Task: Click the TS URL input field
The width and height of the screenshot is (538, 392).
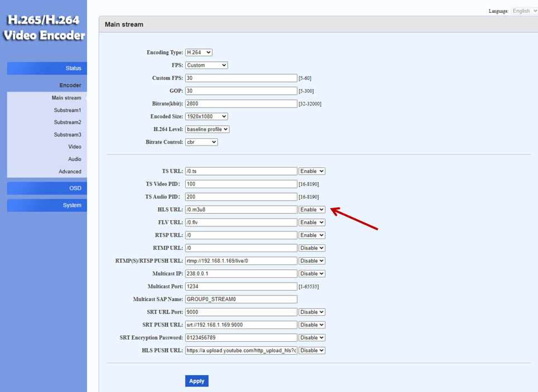Action: [x=241, y=171]
